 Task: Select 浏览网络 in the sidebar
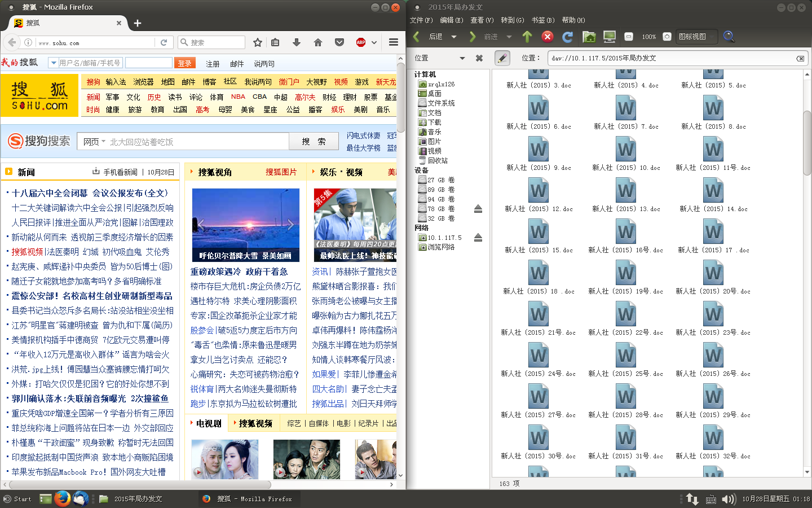coord(441,247)
